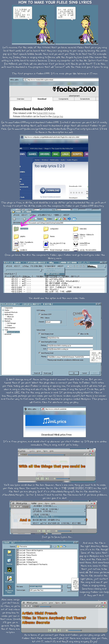Image resolution: width=109 pixels, height=644 pixels.
Task: Select foo_sstp_lyrics-0.2.2.zip file icon
Action: pyautogui.click(x=46, y=244)
